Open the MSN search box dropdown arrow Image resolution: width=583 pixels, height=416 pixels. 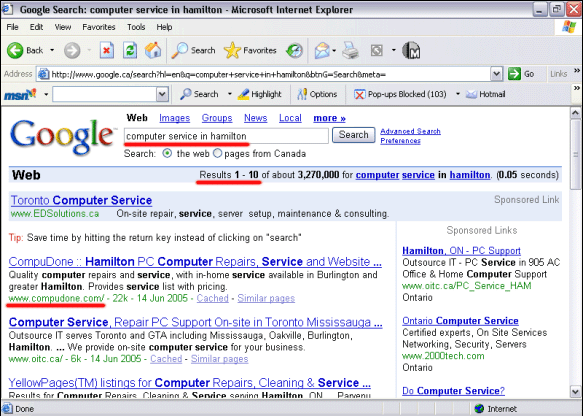162,94
